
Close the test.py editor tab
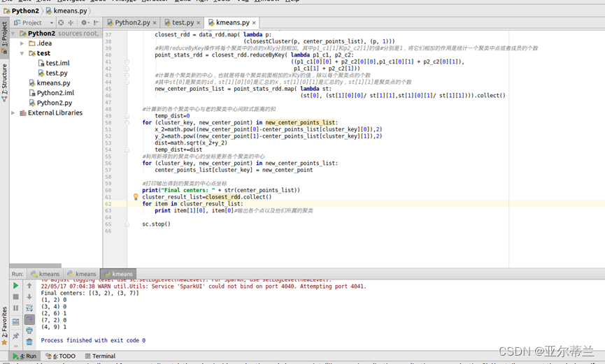[199, 23]
